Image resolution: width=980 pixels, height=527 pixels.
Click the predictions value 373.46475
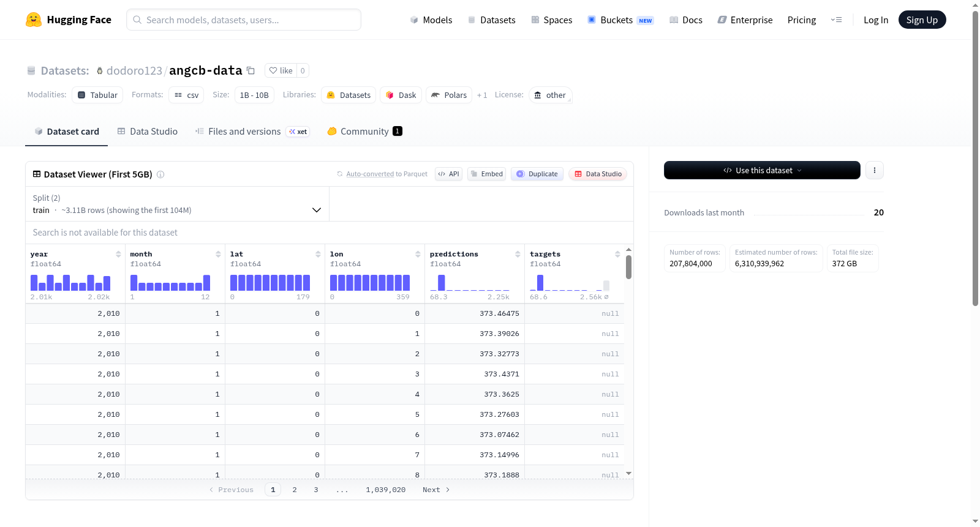click(x=499, y=313)
